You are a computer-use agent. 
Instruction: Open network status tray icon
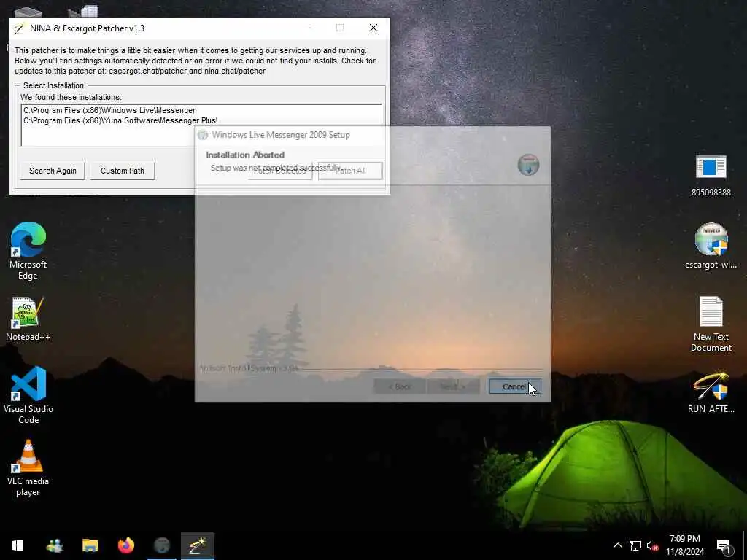click(x=635, y=545)
